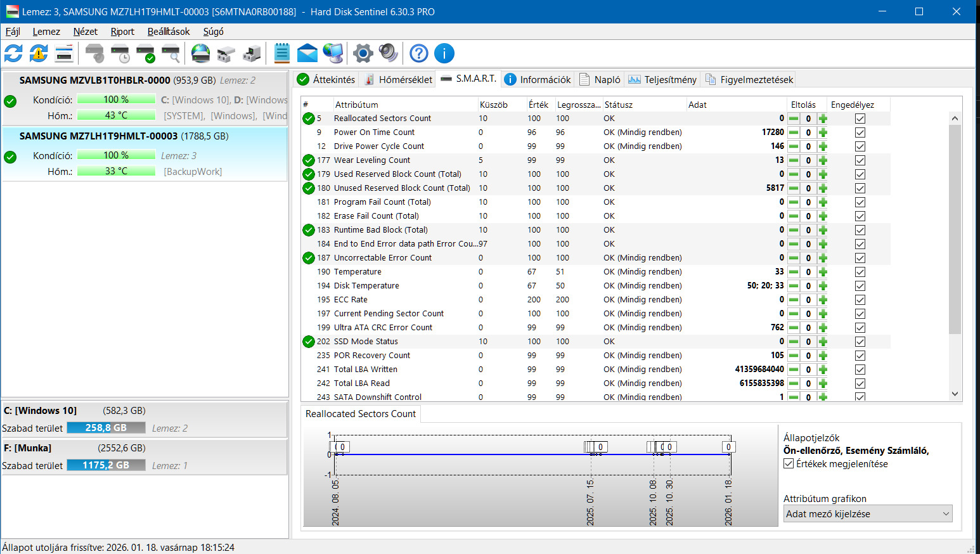Click the SMART table scrollbar down arrow
Screen dimensions: 980x554
pyautogui.click(x=955, y=394)
